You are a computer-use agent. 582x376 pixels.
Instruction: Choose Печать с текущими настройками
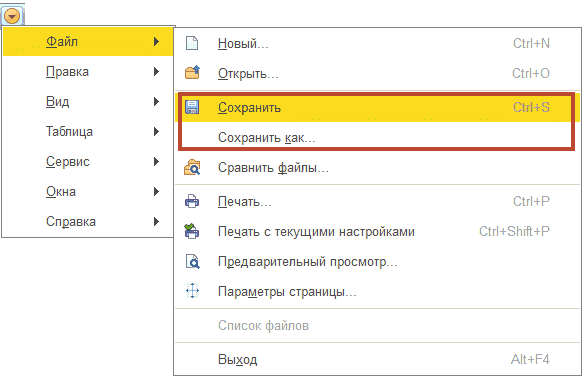pos(377,231)
